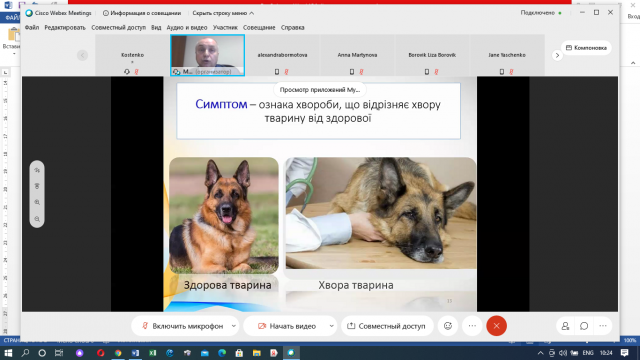Click Скрыть строку меню toggle
Image resolution: width=640 pixels, height=360 pixels.
tap(223, 13)
